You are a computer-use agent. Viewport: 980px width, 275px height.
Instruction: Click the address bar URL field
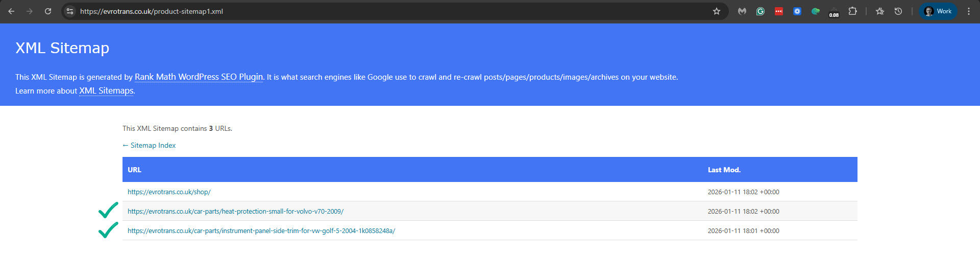(x=357, y=11)
